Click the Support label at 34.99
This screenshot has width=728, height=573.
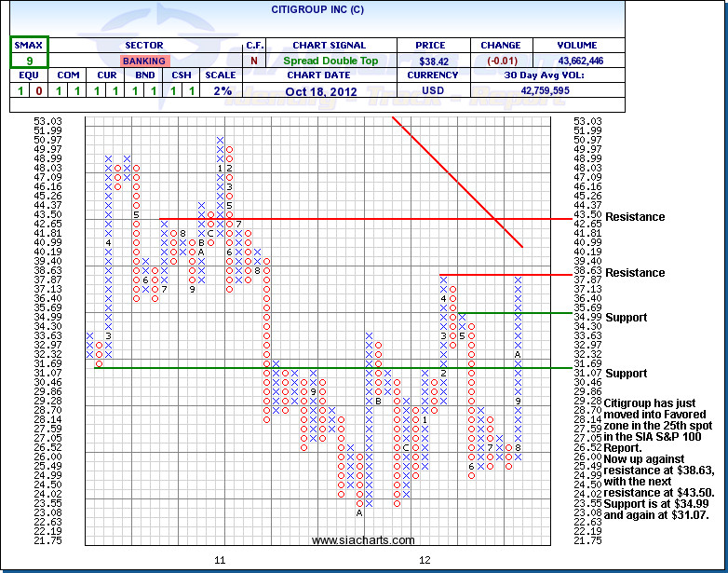pyautogui.click(x=626, y=318)
